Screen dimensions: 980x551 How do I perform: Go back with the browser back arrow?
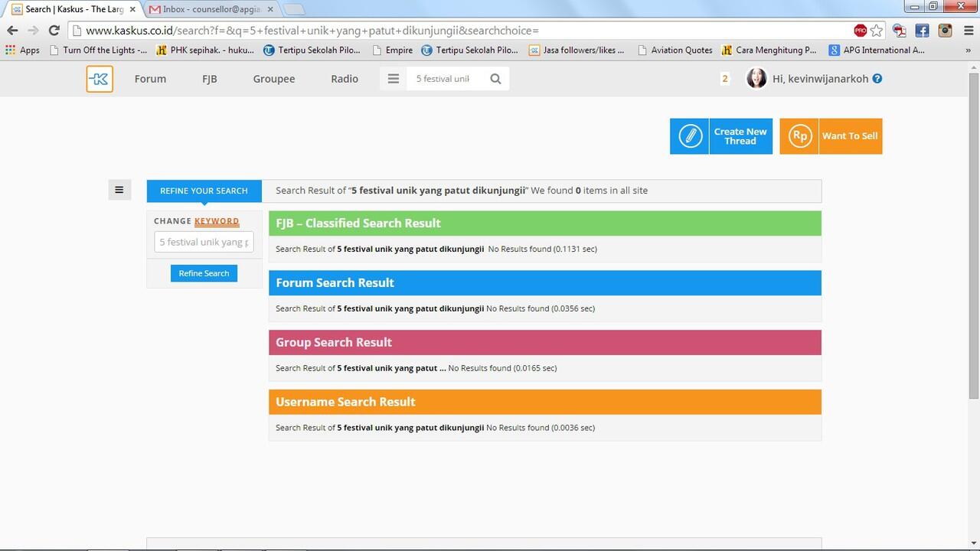pyautogui.click(x=12, y=31)
